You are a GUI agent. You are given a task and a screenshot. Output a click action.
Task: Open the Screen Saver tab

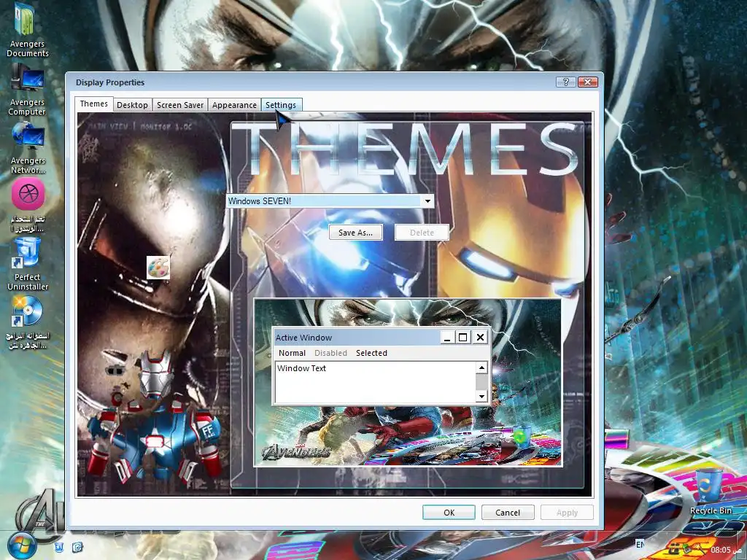[x=180, y=105]
